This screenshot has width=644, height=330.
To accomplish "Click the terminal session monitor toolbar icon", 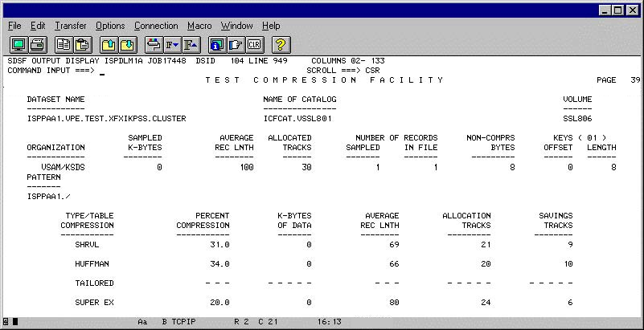I will tap(18, 44).
